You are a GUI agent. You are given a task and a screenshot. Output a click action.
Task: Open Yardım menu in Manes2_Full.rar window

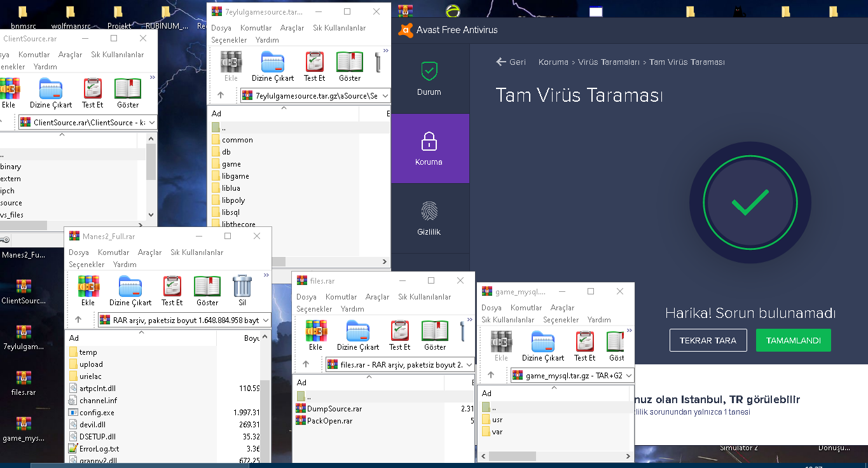coord(125,265)
